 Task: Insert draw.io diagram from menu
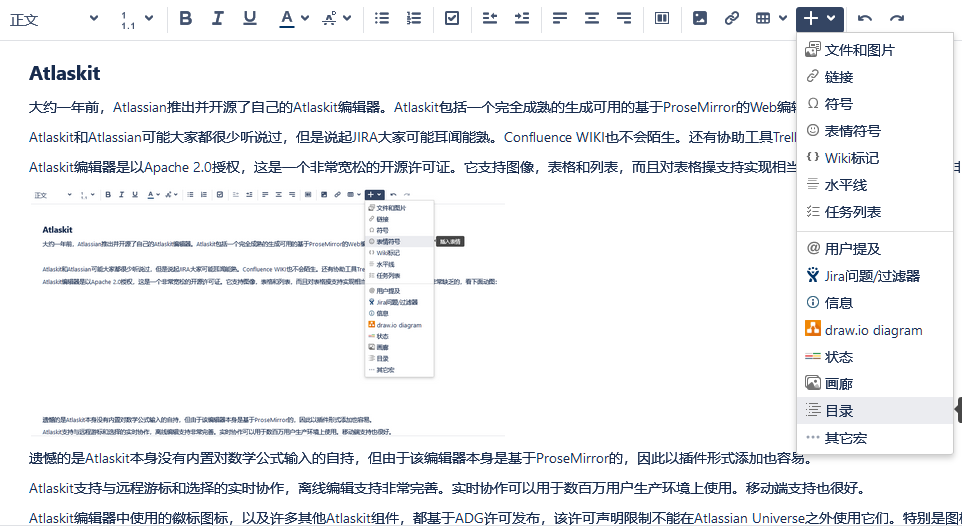pyautogui.click(x=874, y=330)
